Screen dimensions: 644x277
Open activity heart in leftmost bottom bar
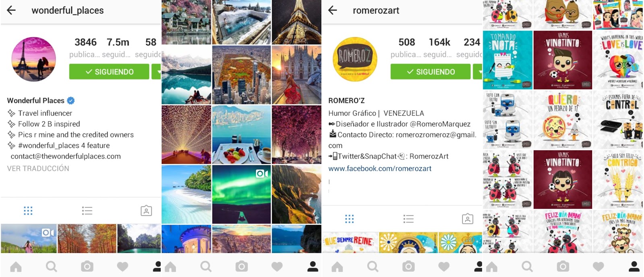point(122,267)
